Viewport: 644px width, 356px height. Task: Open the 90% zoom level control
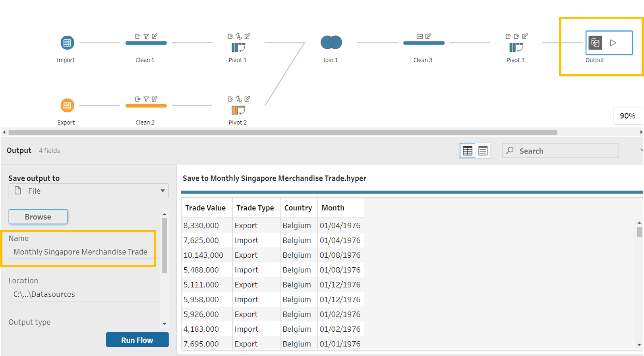[627, 116]
